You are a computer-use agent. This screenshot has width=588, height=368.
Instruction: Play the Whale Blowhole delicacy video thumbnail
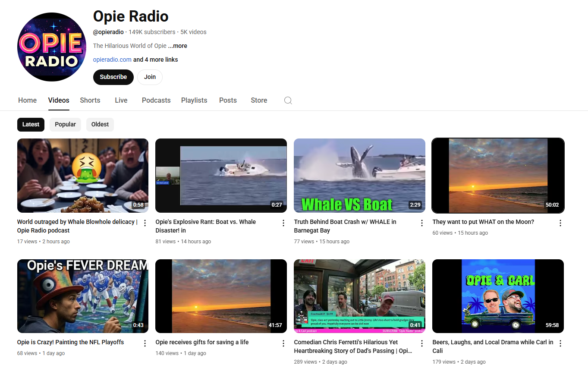[83, 176]
